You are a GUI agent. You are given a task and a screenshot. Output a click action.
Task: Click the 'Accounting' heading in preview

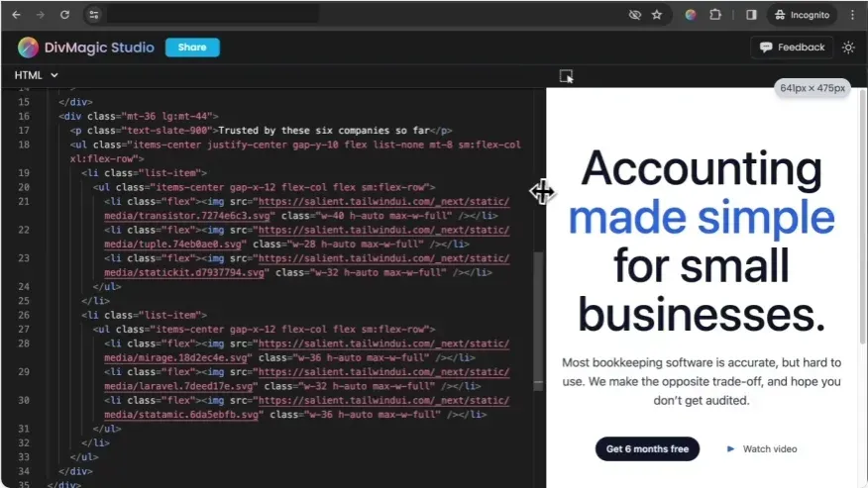[x=702, y=167]
